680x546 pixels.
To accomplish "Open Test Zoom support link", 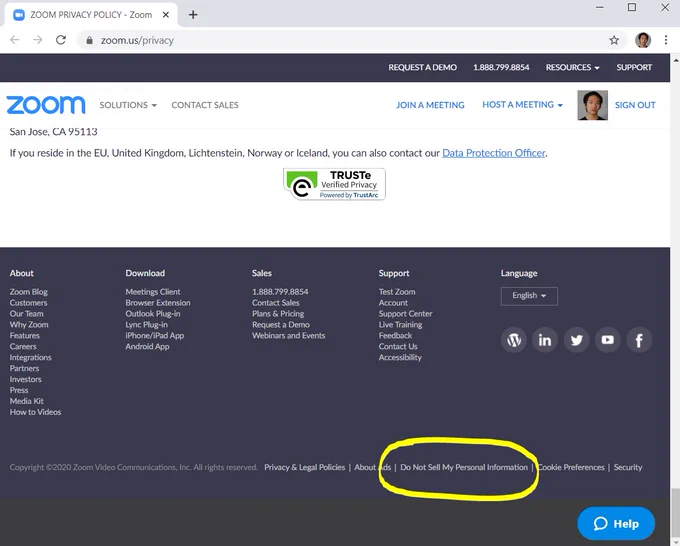I will 397,292.
